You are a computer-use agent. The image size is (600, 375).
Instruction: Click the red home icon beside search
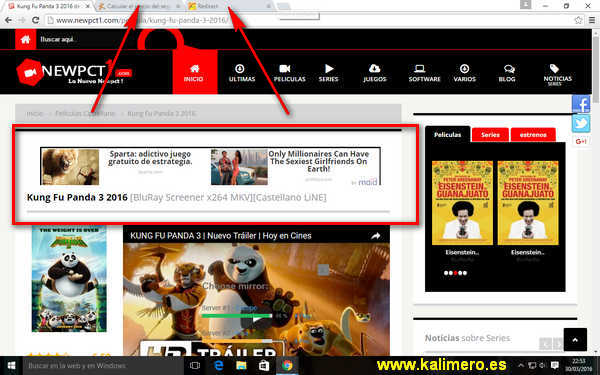click(26, 39)
